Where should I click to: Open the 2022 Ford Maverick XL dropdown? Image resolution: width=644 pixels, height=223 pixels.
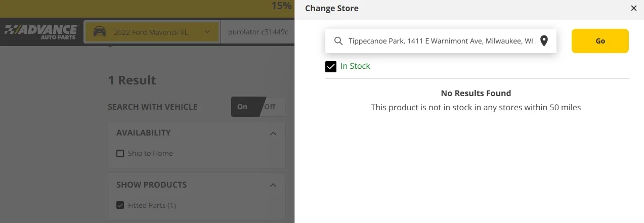click(x=152, y=32)
